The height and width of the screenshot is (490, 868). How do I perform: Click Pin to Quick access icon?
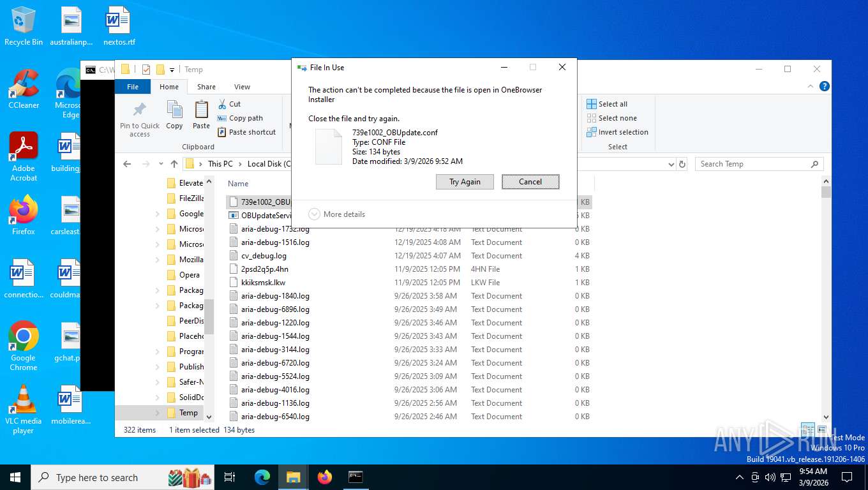[x=140, y=119]
